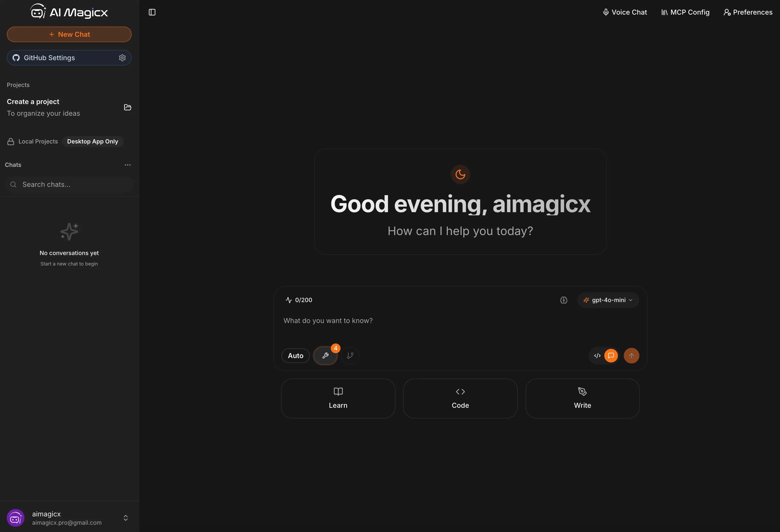Open GitHub Settings gear icon
Screen dimensions: 780x532
pos(122,58)
